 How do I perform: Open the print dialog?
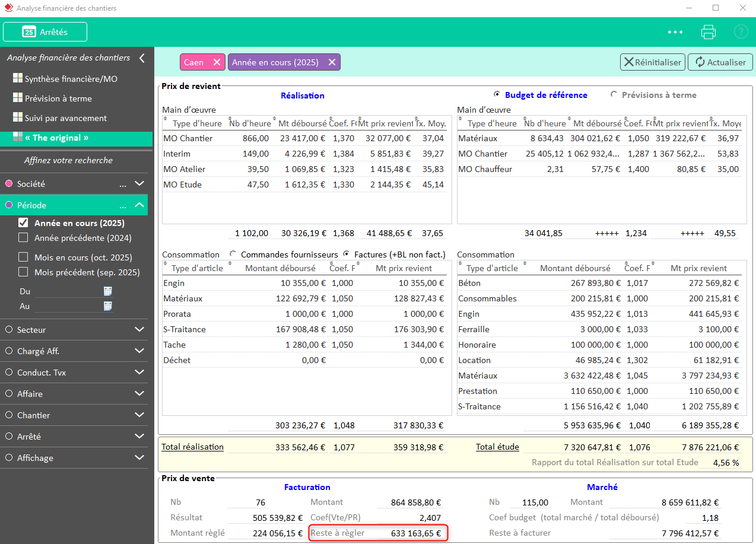[708, 31]
